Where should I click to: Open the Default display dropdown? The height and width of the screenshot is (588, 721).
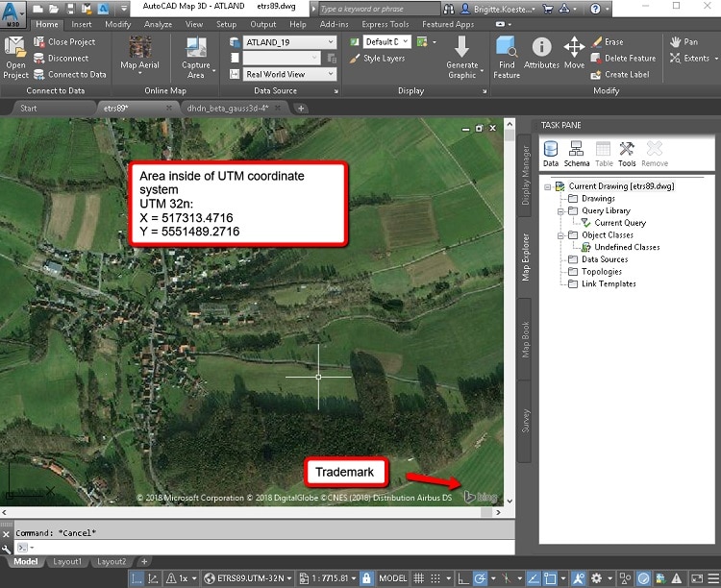(x=386, y=42)
